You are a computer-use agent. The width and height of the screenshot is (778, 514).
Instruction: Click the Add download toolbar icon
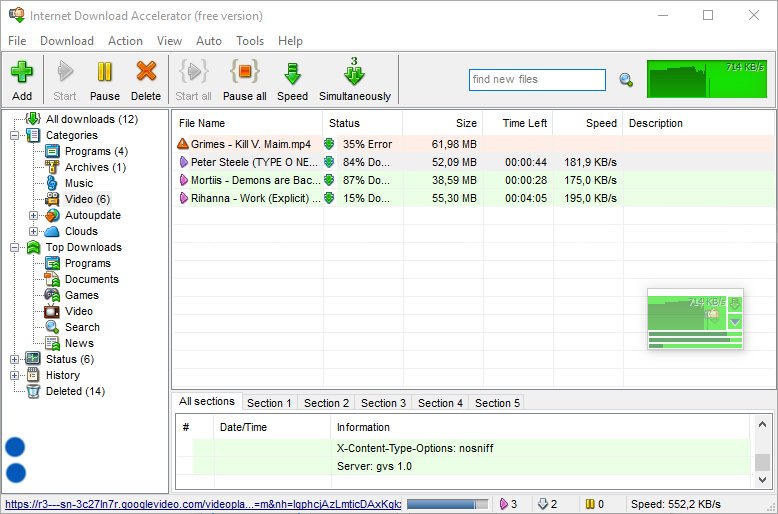tap(22, 72)
